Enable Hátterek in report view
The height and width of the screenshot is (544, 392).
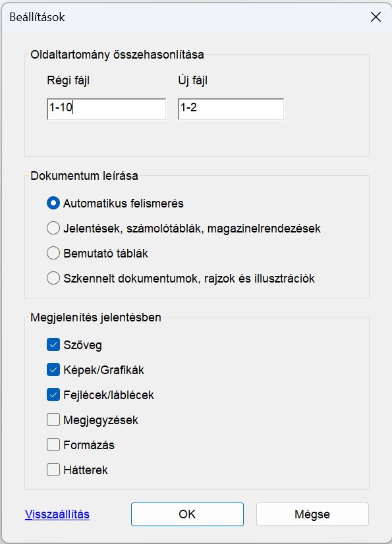[53, 470]
